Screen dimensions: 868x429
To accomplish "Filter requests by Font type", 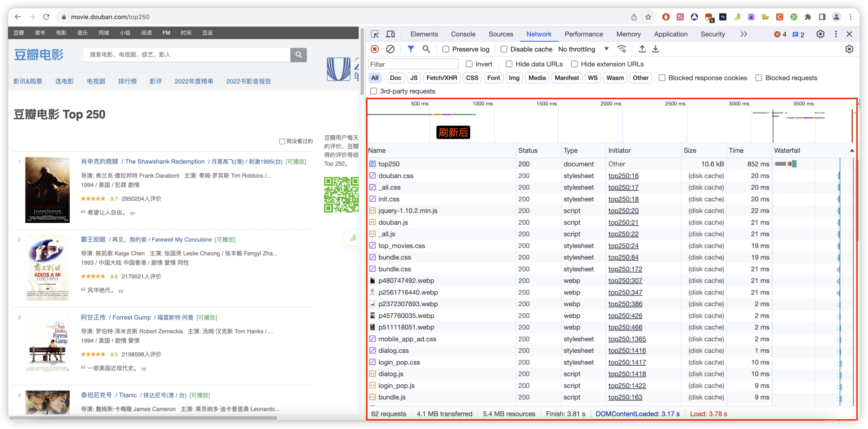I will point(494,78).
